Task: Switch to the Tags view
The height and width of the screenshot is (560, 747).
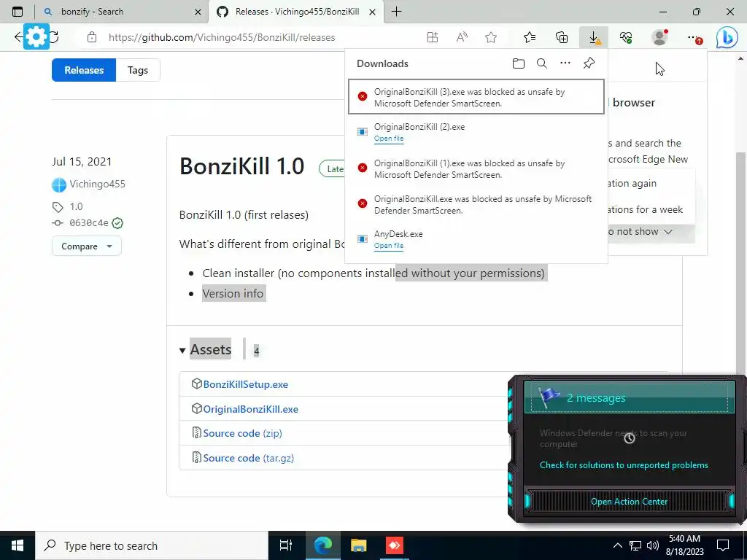Action: (x=138, y=70)
